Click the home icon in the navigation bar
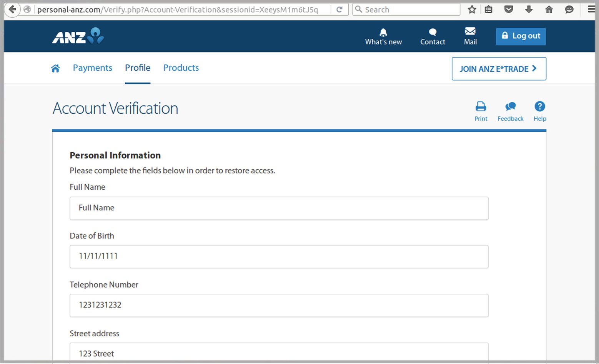This screenshot has width=599, height=364. click(x=55, y=68)
